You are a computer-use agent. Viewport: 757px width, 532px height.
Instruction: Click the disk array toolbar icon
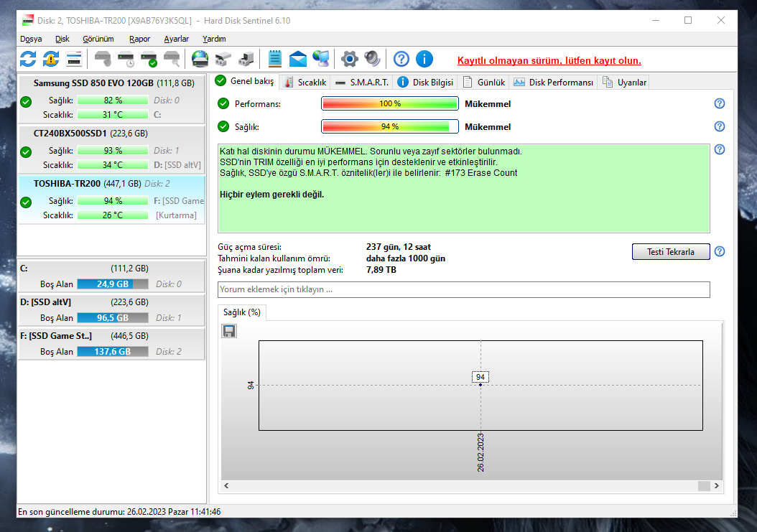pos(223,60)
